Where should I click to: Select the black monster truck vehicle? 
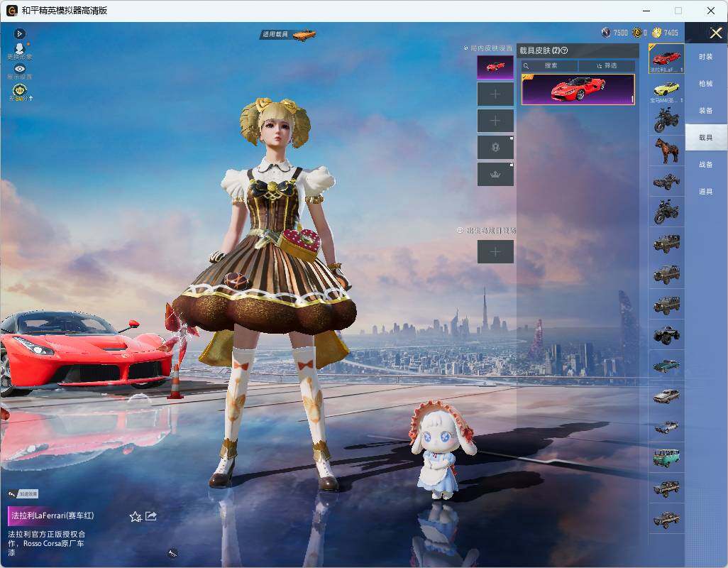click(x=666, y=335)
